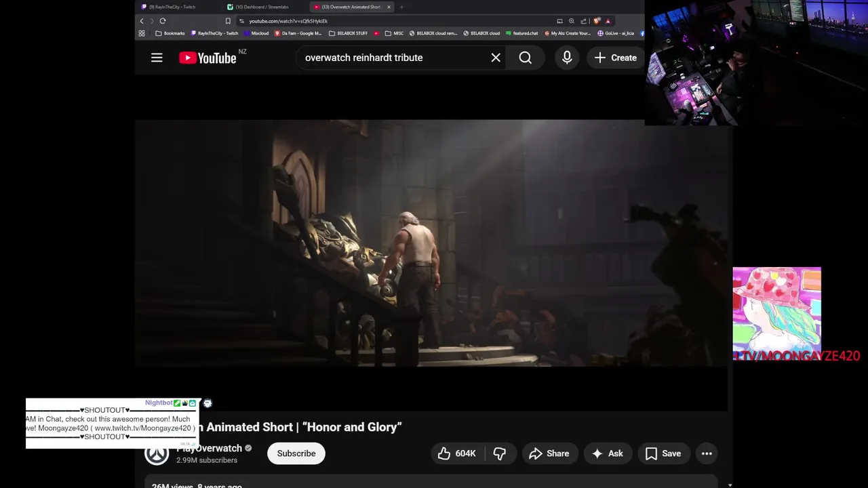Open the zoom magnifier in address bar
Viewport: 868px width, 488px height.
(x=572, y=21)
